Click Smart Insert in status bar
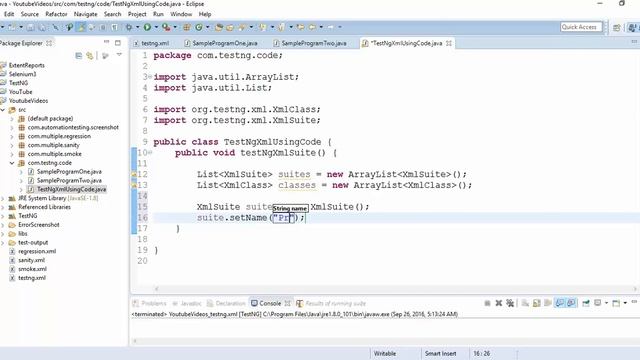The width and height of the screenshot is (640, 360). pyautogui.click(x=440, y=353)
